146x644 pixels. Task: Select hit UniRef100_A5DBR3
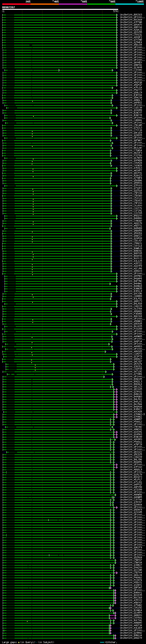[131, 321]
